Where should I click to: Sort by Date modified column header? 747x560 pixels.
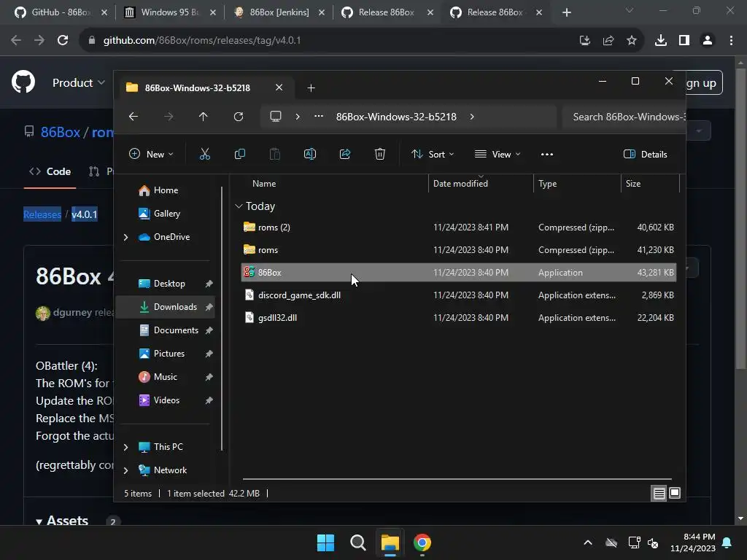481,183
